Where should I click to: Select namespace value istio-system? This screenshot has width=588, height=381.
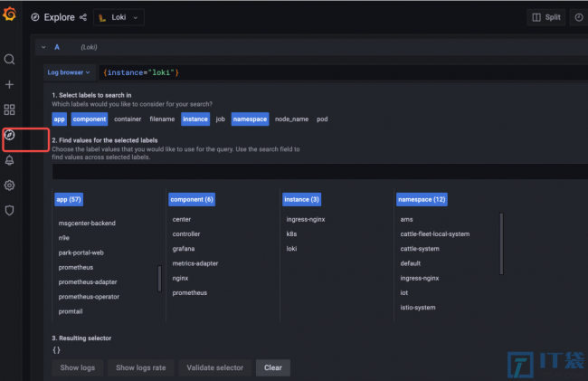[418, 308]
